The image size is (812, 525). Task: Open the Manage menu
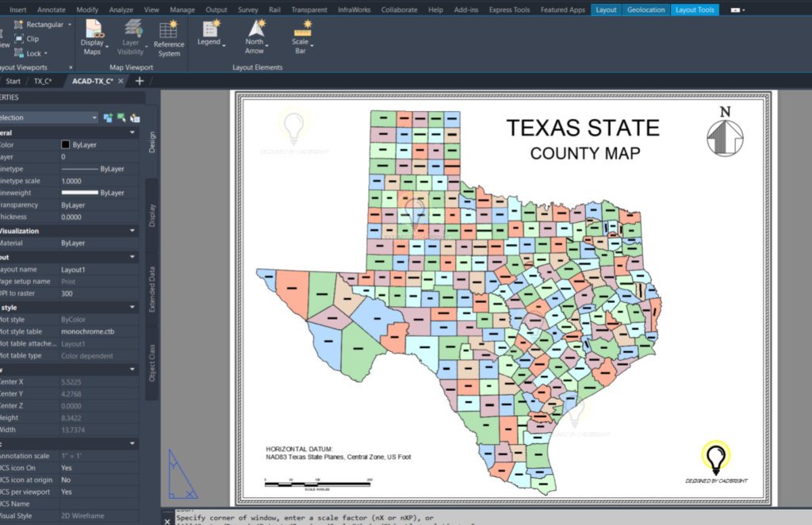[x=182, y=10]
